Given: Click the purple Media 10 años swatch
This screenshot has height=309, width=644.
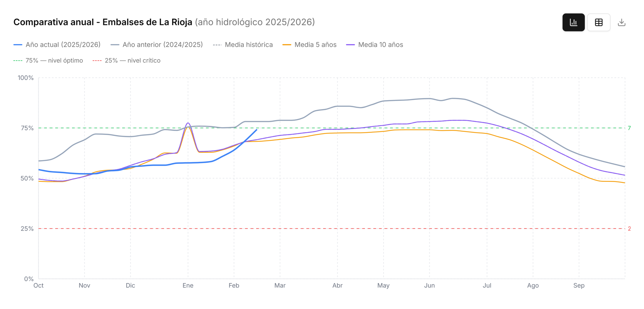Looking at the screenshot, I should pyautogui.click(x=350, y=45).
